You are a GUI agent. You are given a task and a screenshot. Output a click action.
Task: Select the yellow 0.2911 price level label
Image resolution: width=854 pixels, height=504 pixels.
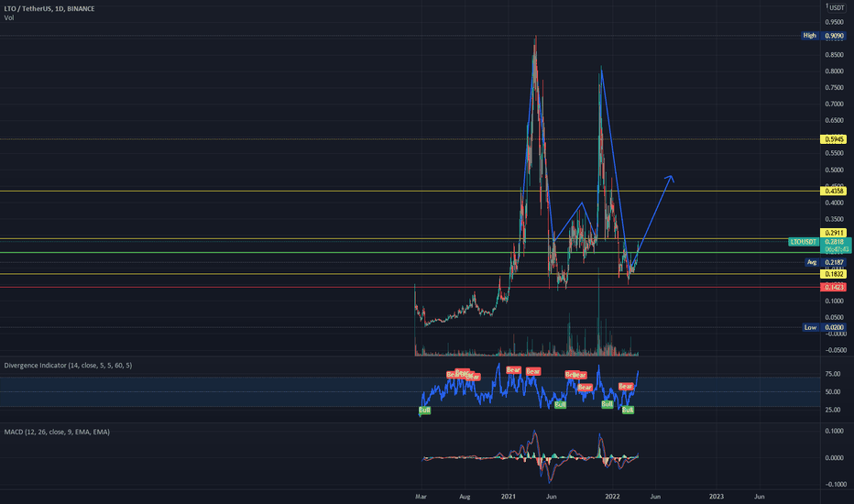(x=833, y=233)
